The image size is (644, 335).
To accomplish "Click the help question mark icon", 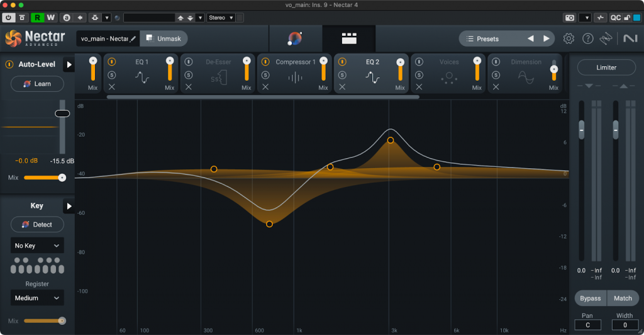I will tap(587, 39).
